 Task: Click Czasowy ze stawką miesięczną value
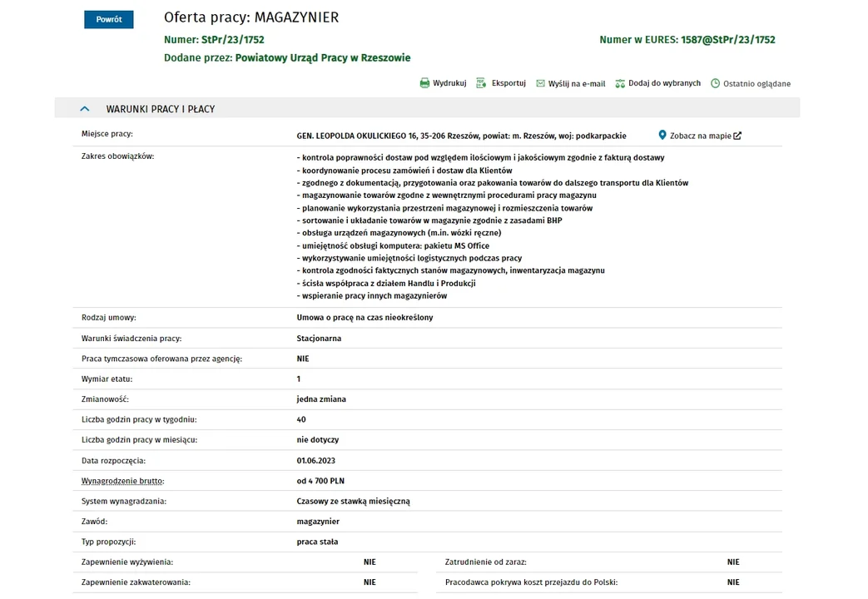click(353, 501)
